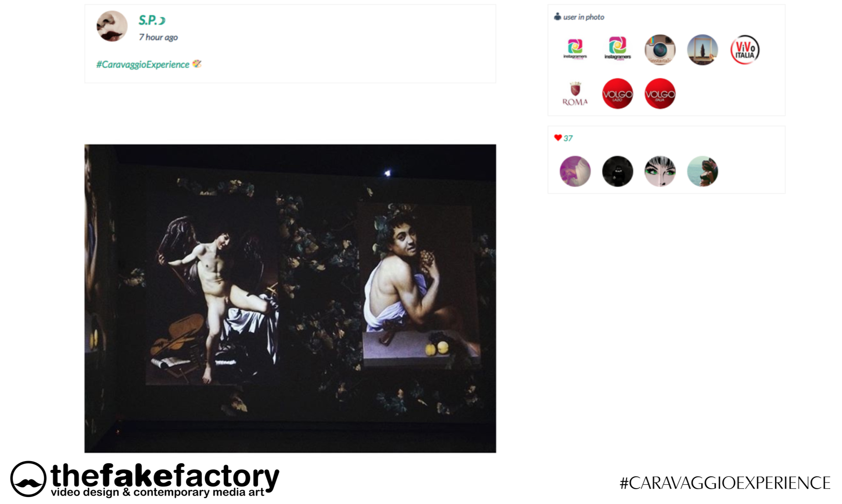Open the instaitalia camera avatar
The height and width of the screenshot is (504, 842).
click(660, 50)
